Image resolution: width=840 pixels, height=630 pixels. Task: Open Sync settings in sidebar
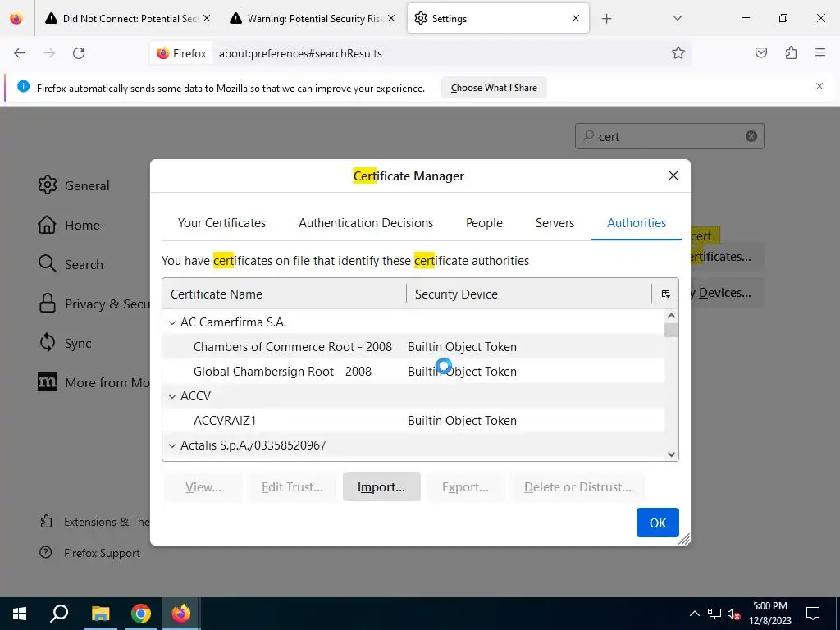click(x=65, y=343)
